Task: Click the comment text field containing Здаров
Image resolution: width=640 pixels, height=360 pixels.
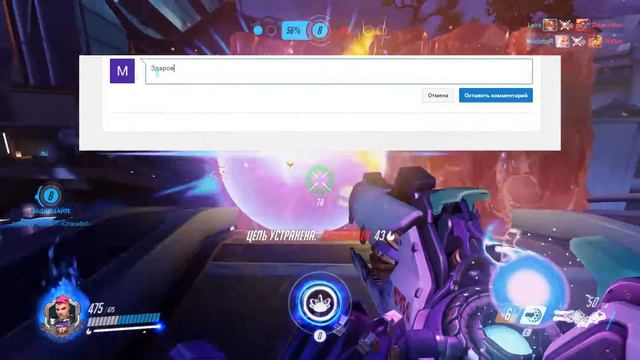Action: click(x=339, y=71)
